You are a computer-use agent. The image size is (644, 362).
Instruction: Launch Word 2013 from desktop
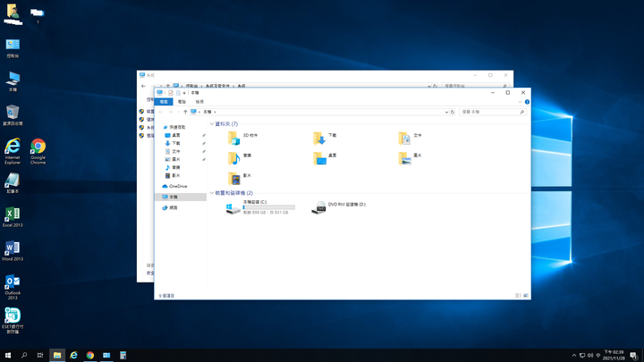point(13,251)
